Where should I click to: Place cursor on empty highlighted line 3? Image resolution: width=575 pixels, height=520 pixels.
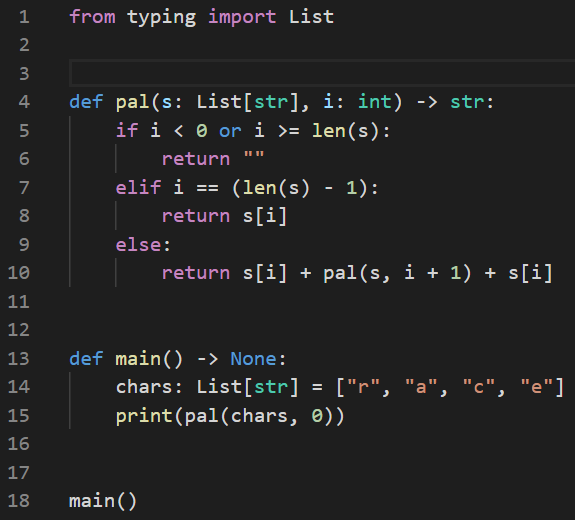[x=322, y=73]
